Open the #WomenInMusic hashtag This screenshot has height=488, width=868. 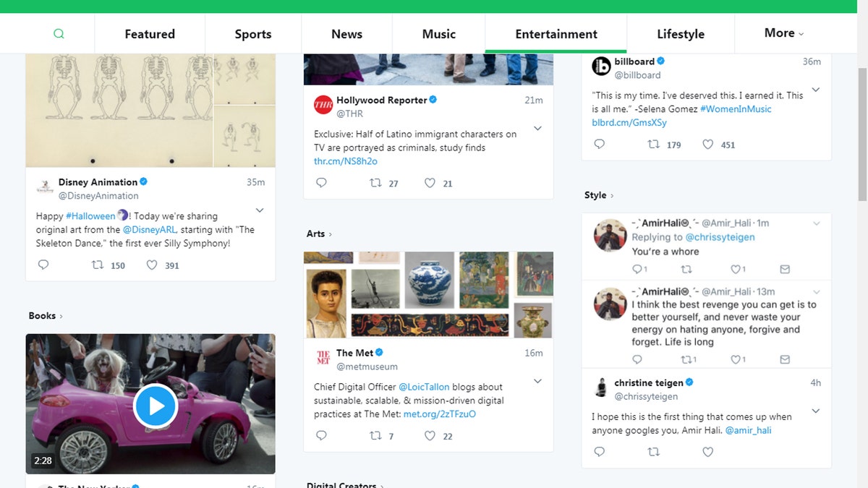click(736, 108)
